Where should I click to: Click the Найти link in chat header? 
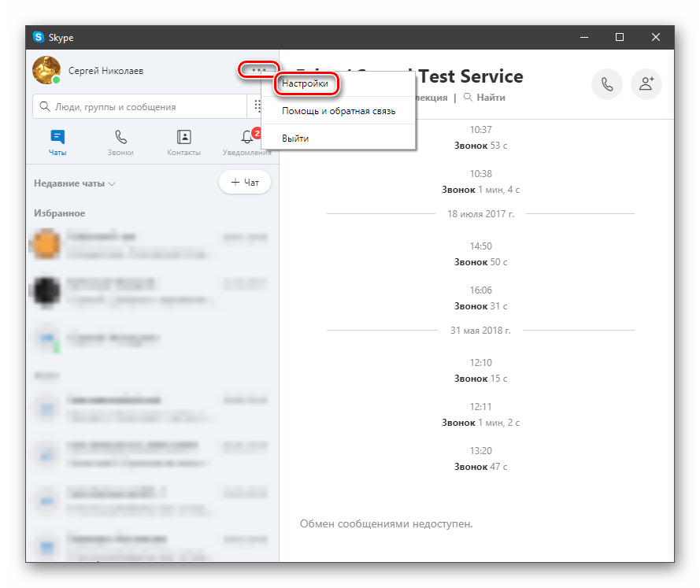[x=484, y=98]
